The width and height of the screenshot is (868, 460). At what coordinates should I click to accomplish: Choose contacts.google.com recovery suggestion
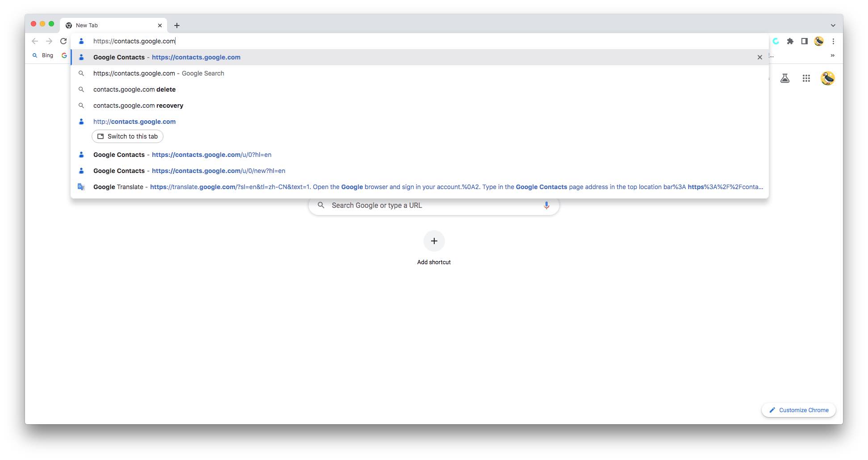click(420, 106)
